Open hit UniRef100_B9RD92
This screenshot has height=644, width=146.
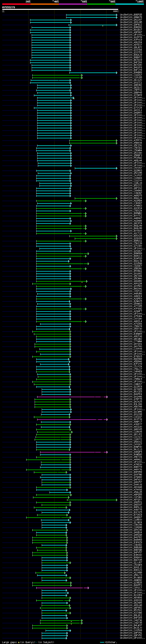[131, 27]
